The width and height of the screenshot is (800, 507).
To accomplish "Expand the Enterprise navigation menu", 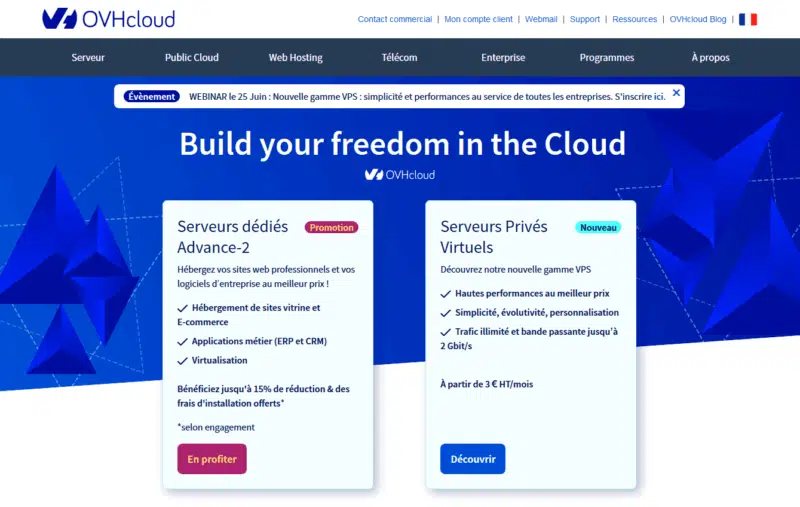I will point(503,58).
